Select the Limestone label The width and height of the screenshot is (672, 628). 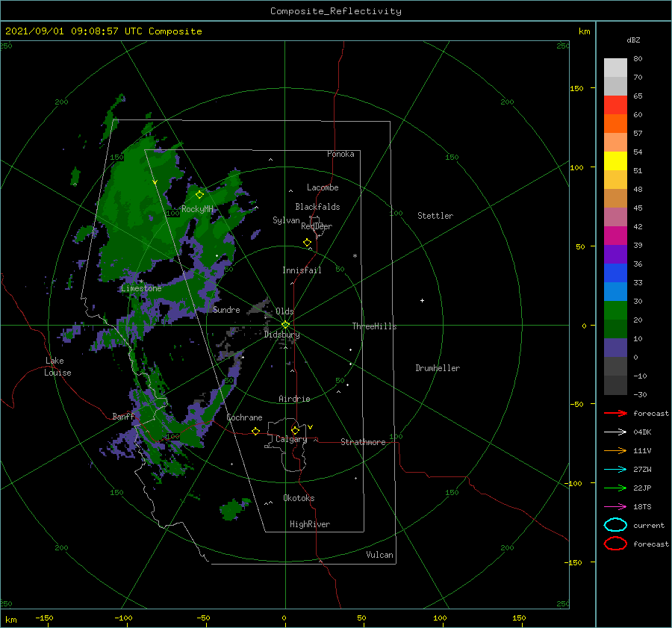pos(141,288)
